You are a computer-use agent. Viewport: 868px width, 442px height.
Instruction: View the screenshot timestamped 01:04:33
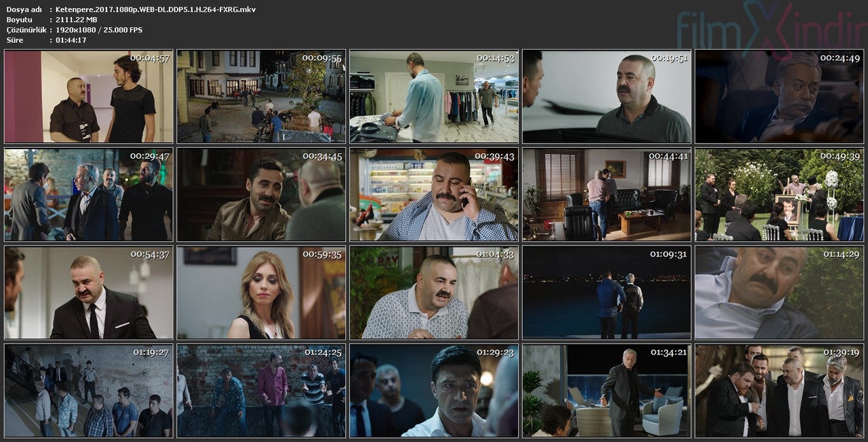coord(434,293)
